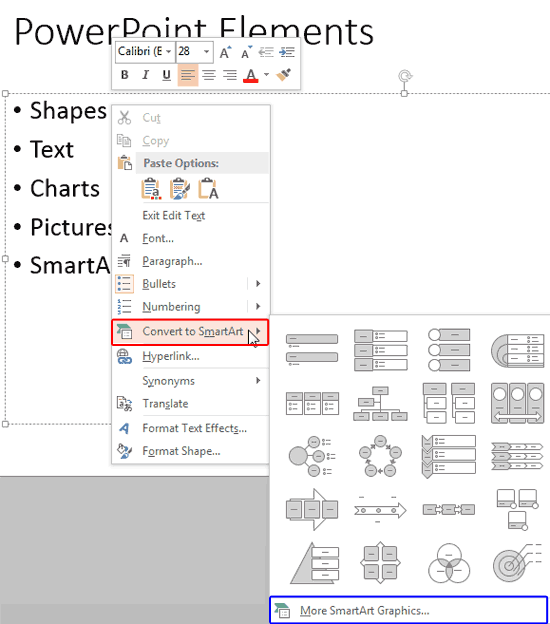Paste as text only icon
The height and width of the screenshot is (624, 550).
click(209, 189)
